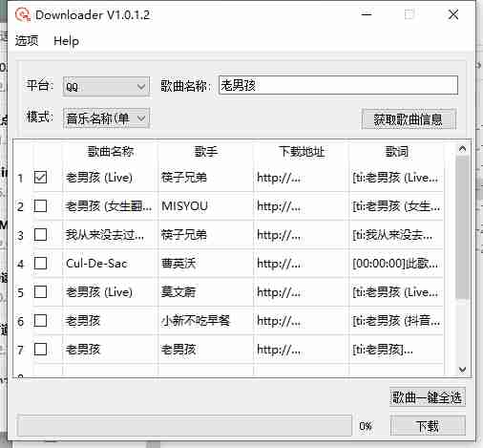The height and width of the screenshot is (448, 483).
Task: Click the 歌曲名称 song name input field
Action: (338, 85)
